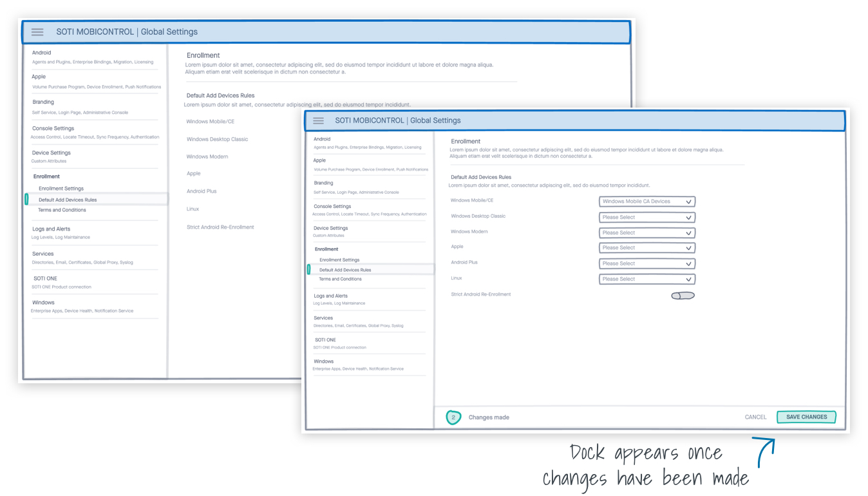Select Device Settings with Custom Attributes

tap(330, 228)
